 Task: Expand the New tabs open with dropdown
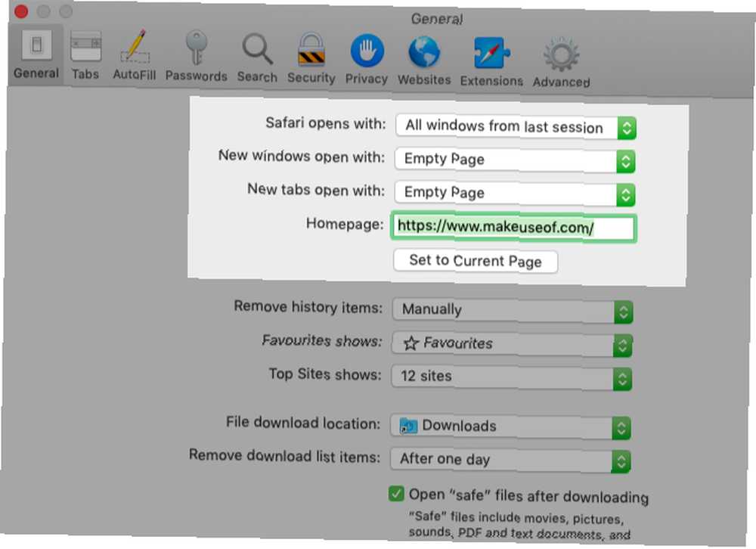[515, 194]
